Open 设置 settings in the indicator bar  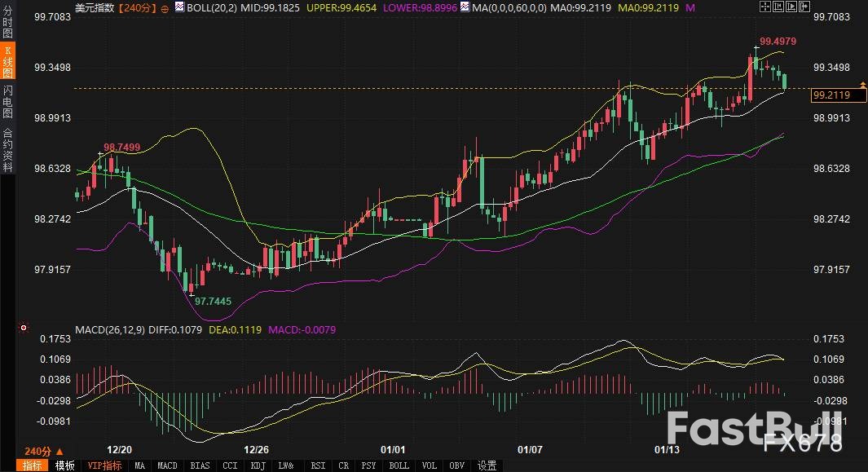coord(487,465)
